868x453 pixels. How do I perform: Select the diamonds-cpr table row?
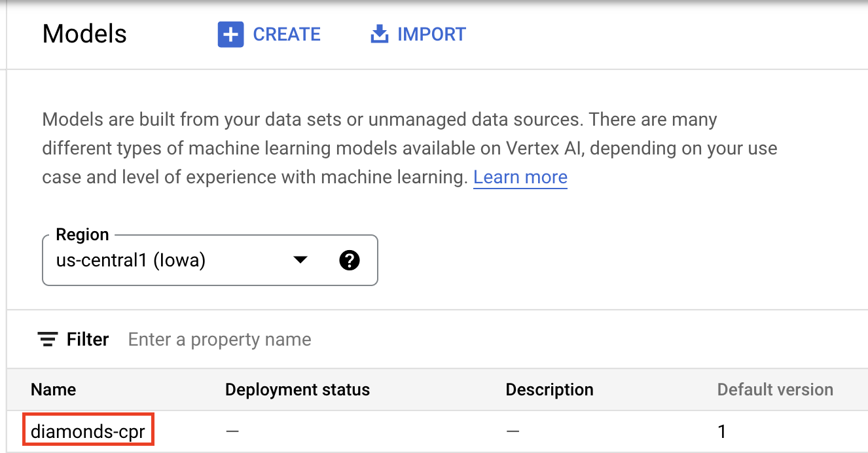click(393, 429)
